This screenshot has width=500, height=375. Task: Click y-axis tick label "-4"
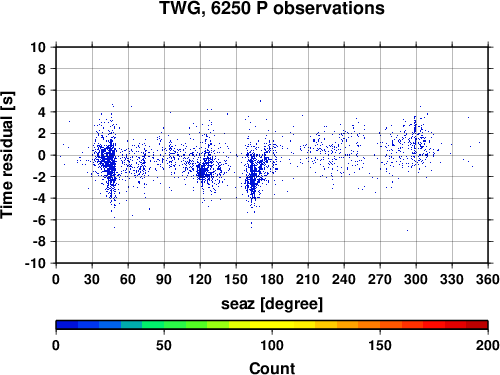39,199
